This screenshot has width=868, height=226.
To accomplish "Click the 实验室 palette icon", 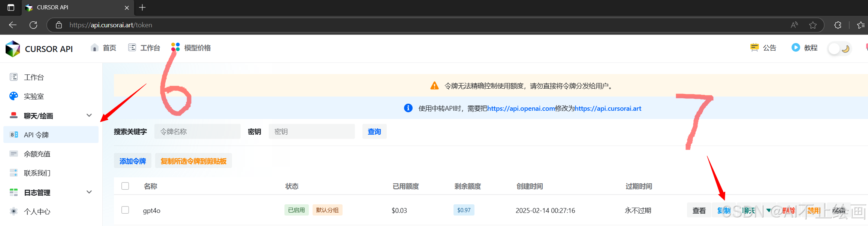I will point(14,96).
